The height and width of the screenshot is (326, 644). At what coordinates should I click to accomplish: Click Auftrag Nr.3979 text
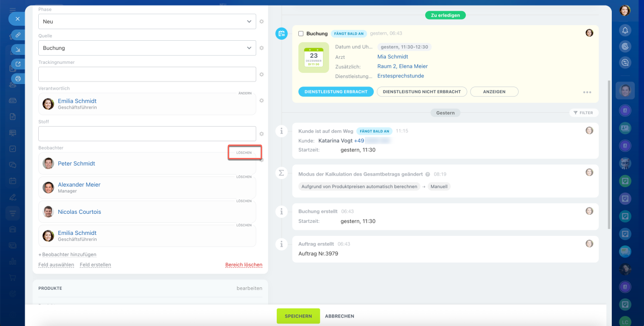[318, 254]
